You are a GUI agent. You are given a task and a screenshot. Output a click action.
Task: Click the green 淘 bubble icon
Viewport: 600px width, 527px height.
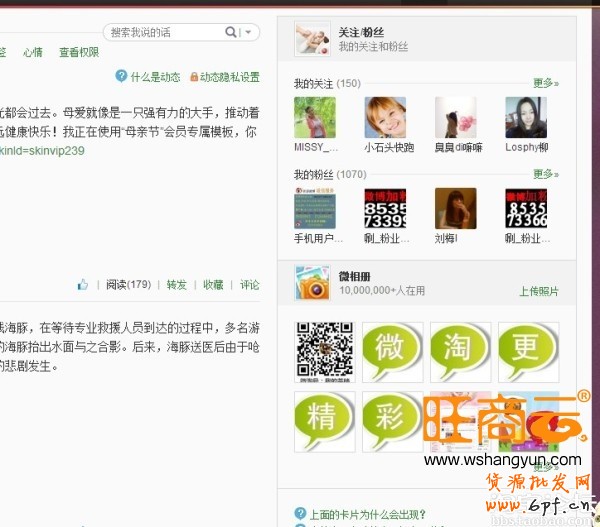(460, 350)
